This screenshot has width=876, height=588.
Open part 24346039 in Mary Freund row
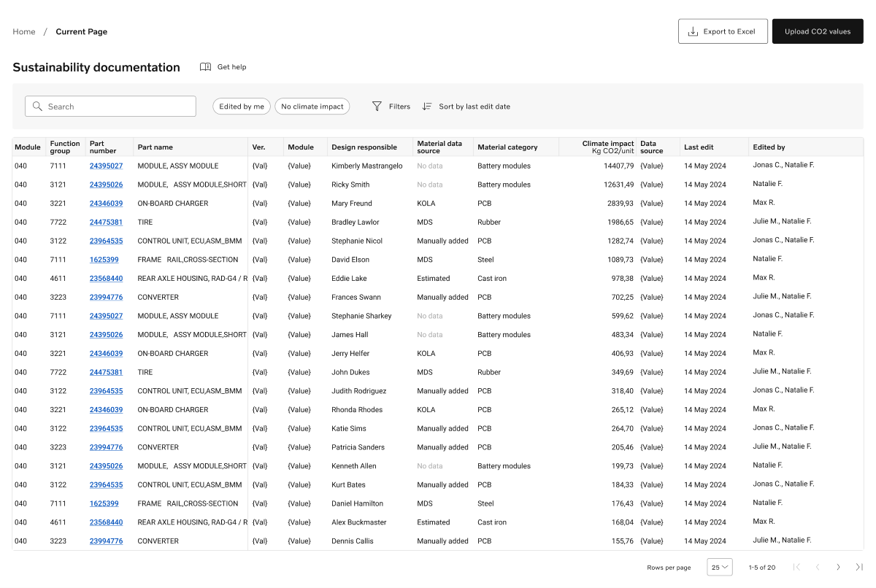[106, 204]
